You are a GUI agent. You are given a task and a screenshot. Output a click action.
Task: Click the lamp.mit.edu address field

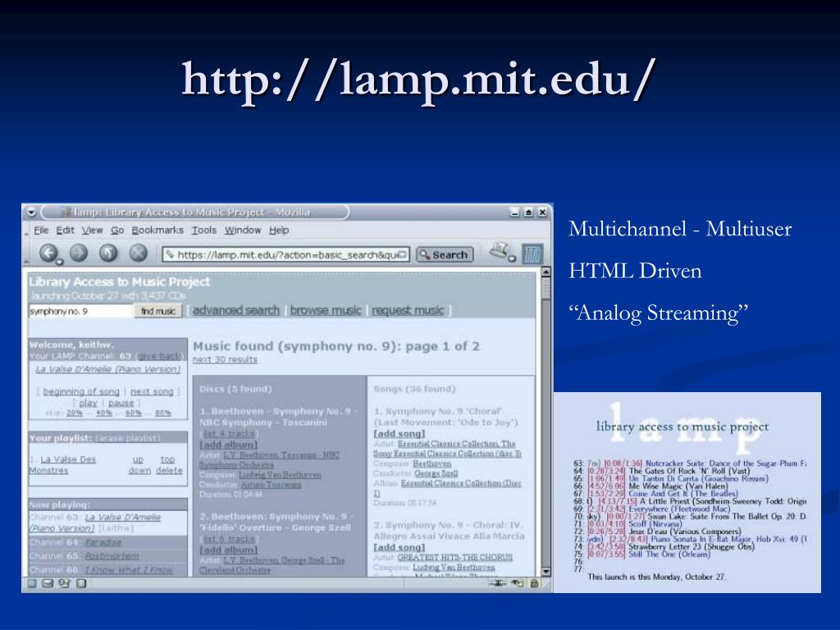coord(286,255)
